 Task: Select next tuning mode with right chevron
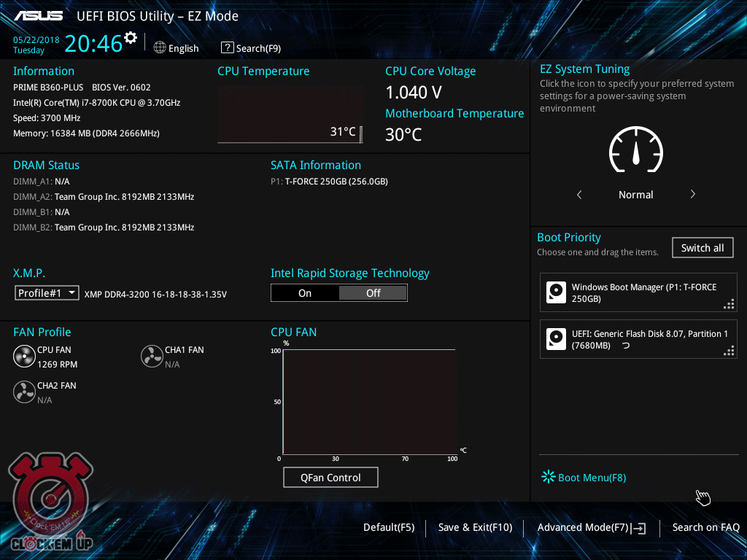tap(692, 195)
